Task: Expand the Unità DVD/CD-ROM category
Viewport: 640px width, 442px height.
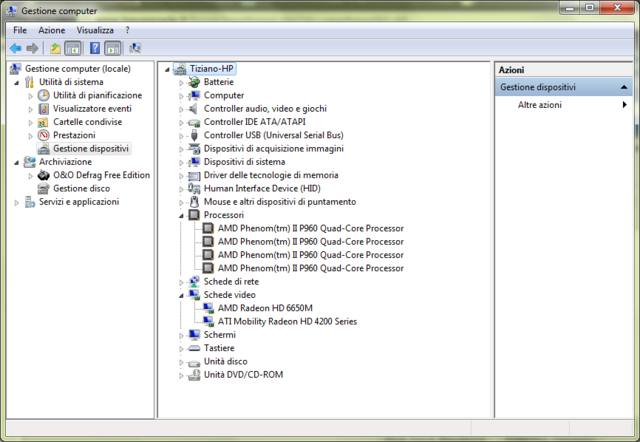Action: click(x=182, y=375)
